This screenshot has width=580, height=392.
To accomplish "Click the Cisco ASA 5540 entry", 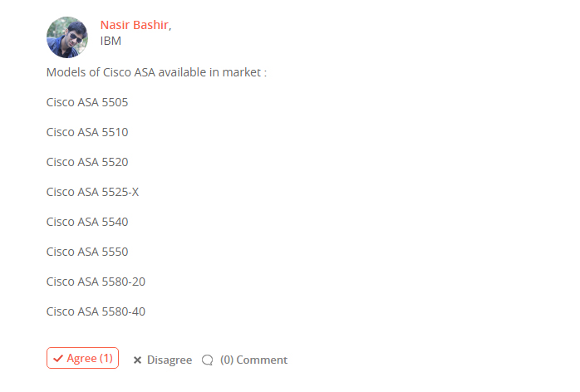I will (87, 222).
